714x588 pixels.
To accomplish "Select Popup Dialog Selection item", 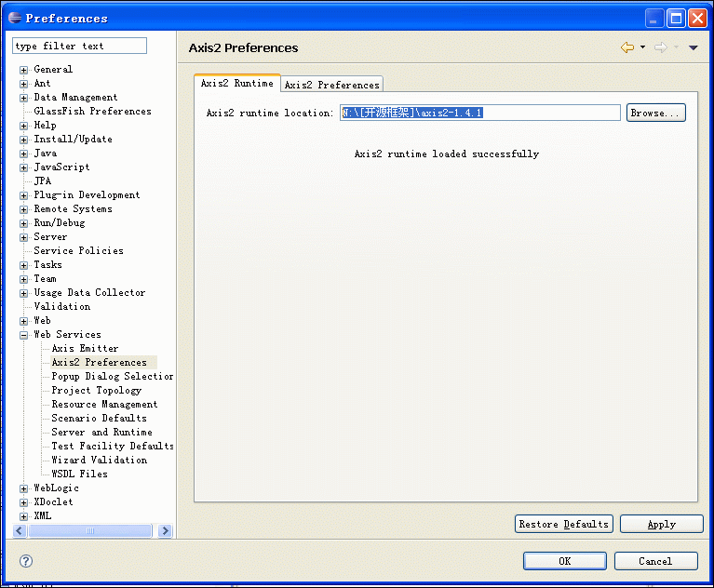I will (x=112, y=377).
